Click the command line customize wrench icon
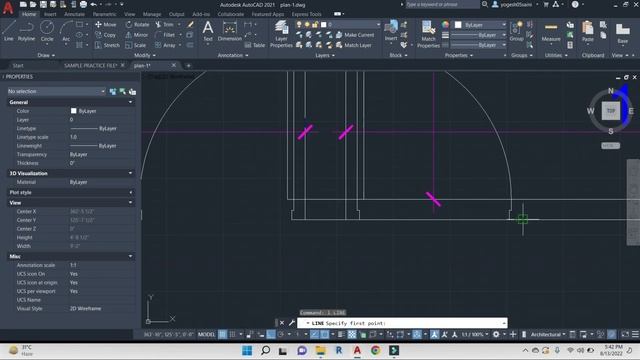 291,323
